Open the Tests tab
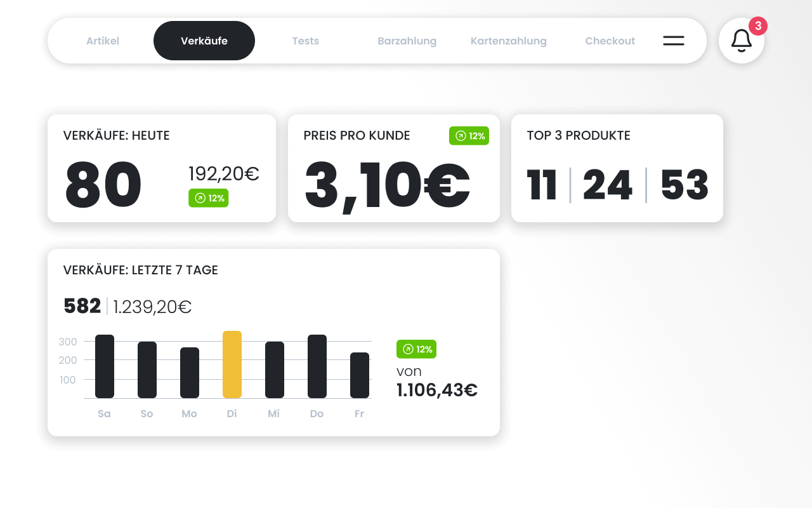This screenshot has height=508, width=812. [x=305, y=41]
